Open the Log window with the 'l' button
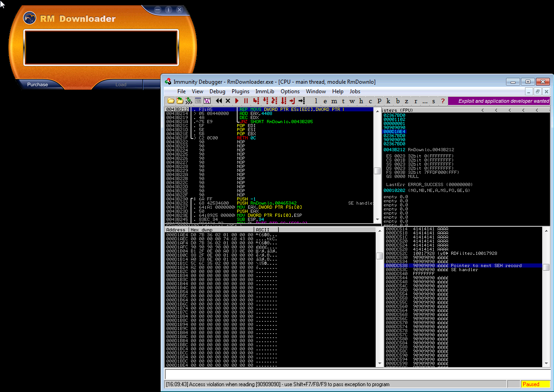This screenshot has width=554, height=392. (316, 100)
